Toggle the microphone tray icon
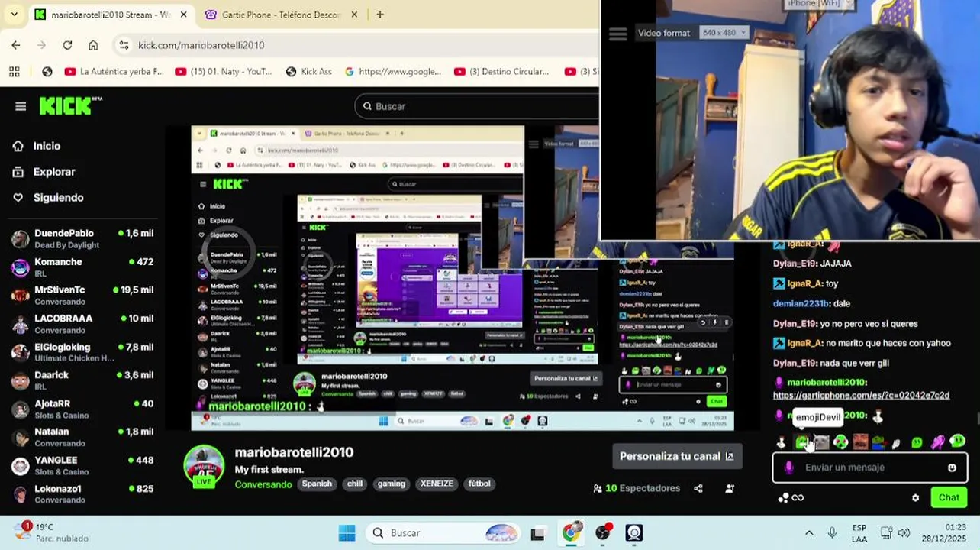Screen dimensions: 980x550 (x=832, y=533)
